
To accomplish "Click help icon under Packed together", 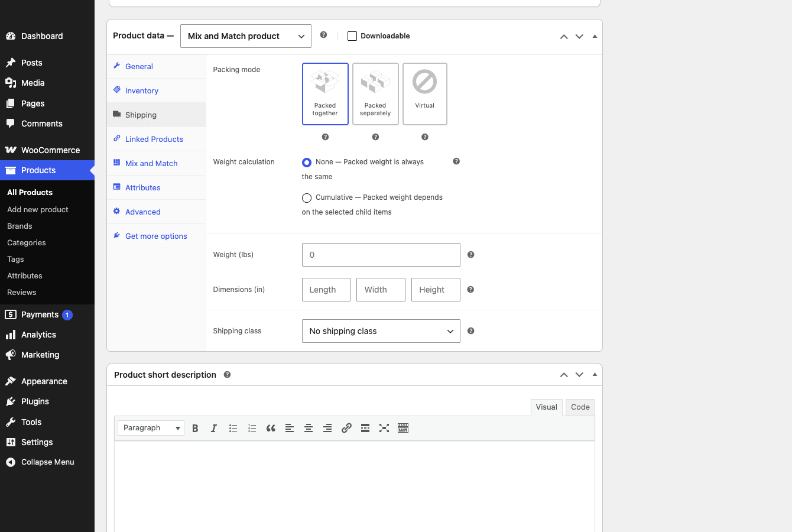I will pos(325,137).
